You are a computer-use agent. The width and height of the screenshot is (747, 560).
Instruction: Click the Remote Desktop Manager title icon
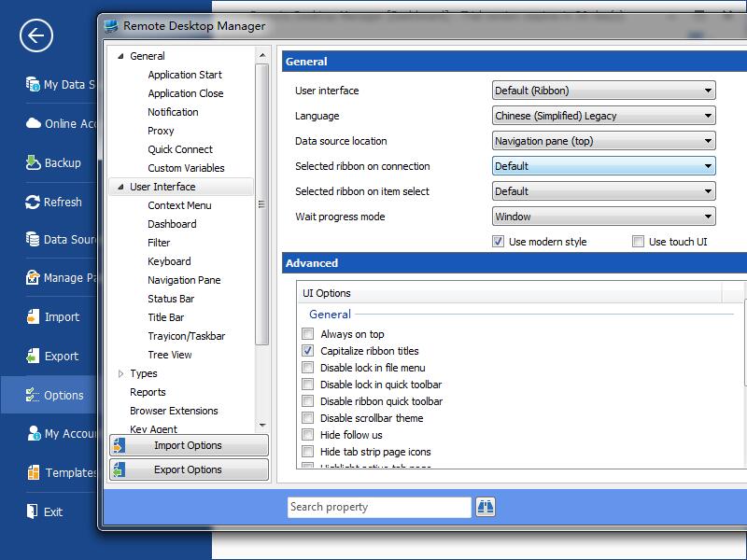click(x=111, y=26)
